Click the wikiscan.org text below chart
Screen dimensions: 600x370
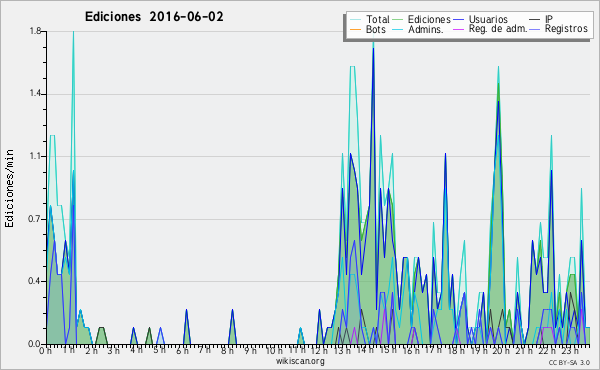[300, 361]
